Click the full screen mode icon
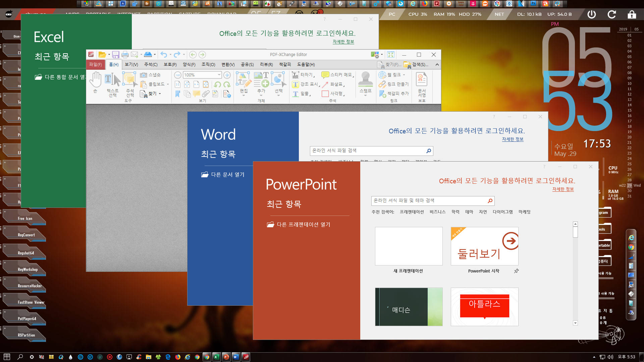The width and height of the screenshot is (644, 362). click(x=390, y=55)
